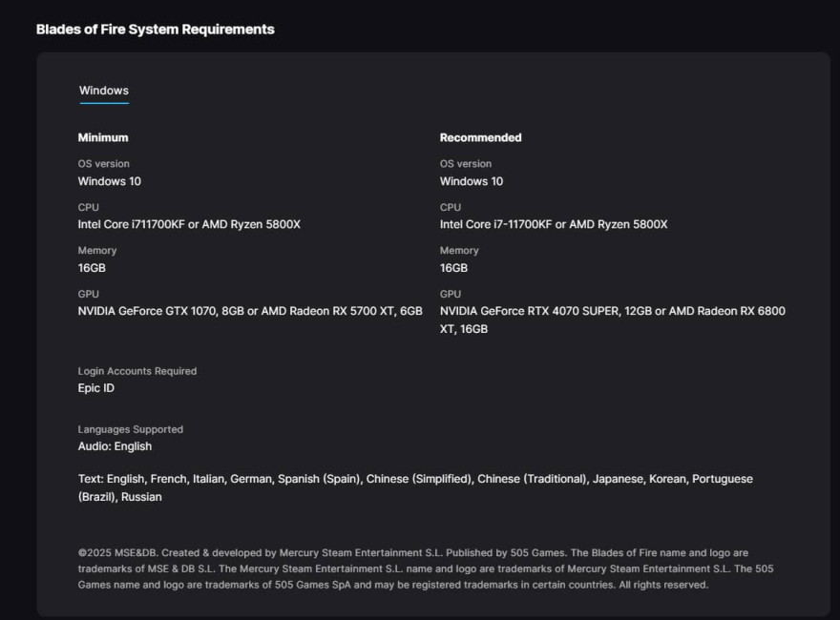This screenshot has height=620, width=840.
Task: Click the Epic ID text
Action: pyautogui.click(x=95, y=388)
